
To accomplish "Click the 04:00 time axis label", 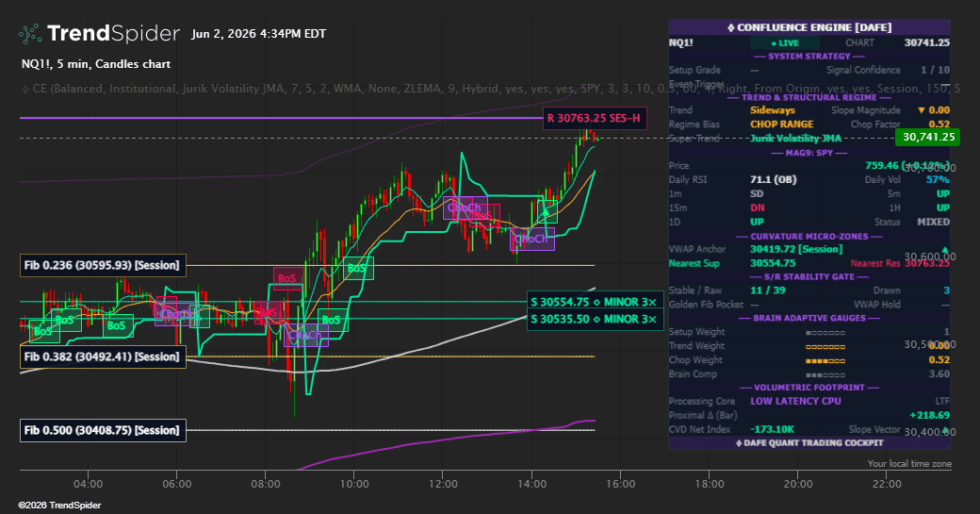I will 89,484.
